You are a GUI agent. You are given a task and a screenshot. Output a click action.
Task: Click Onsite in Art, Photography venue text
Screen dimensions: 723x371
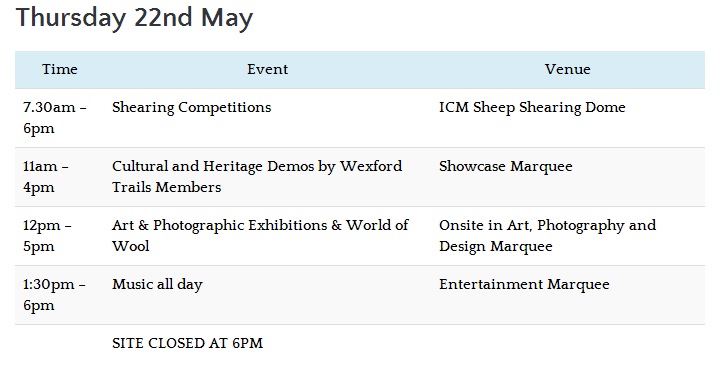coord(547,236)
